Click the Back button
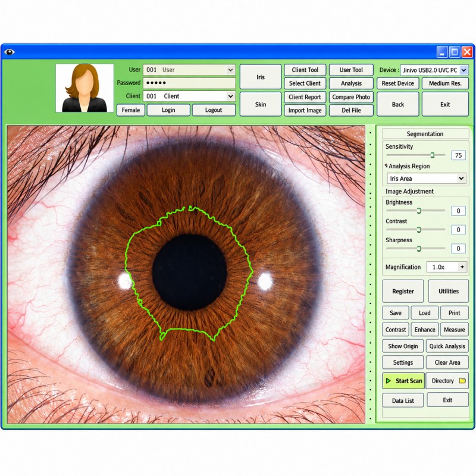 [398, 104]
